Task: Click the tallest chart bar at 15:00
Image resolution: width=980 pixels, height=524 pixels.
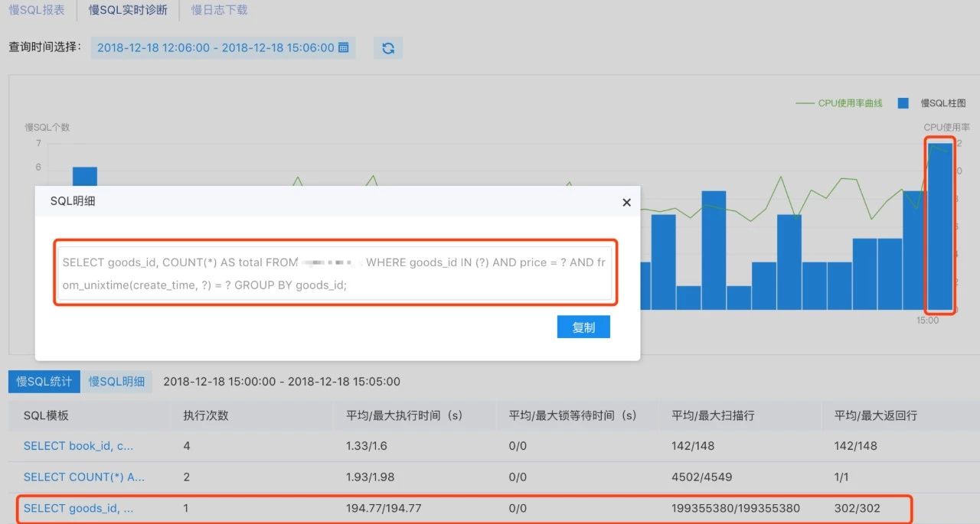Action: coord(939,226)
